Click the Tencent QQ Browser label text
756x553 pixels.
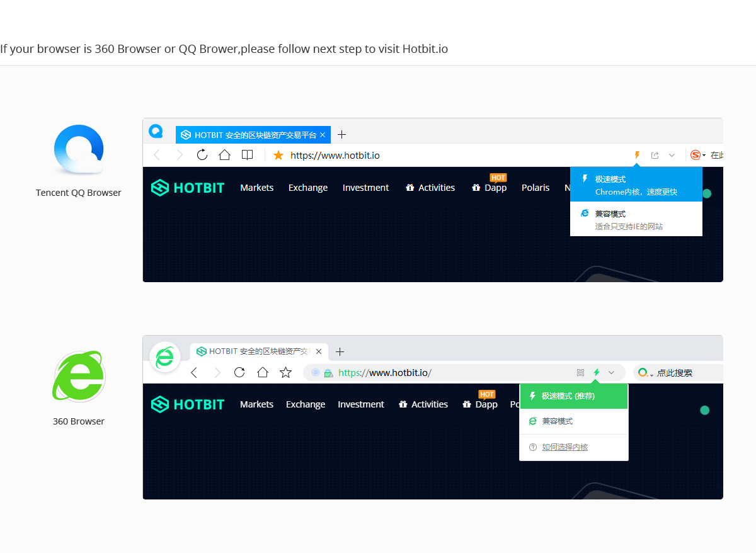[79, 193]
